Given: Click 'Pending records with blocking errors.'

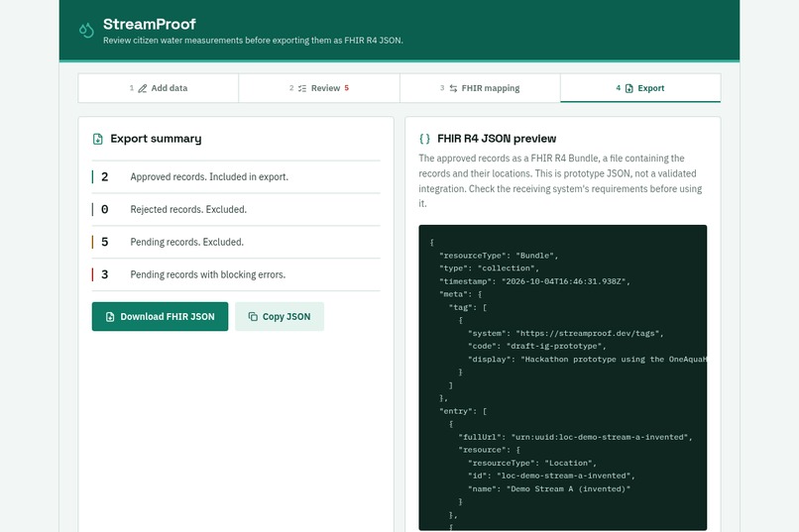Looking at the screenshot, I should click(208, 274).
